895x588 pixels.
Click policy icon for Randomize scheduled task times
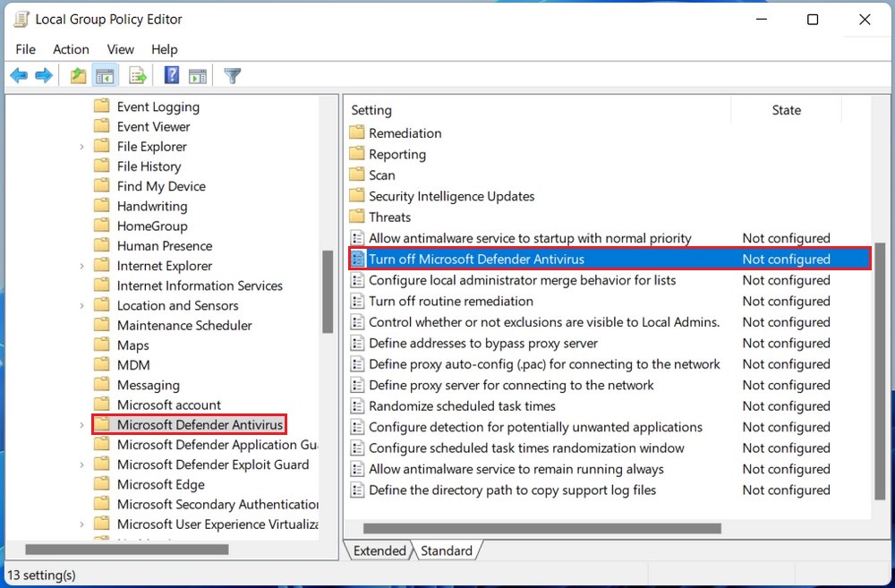(357, 406)
